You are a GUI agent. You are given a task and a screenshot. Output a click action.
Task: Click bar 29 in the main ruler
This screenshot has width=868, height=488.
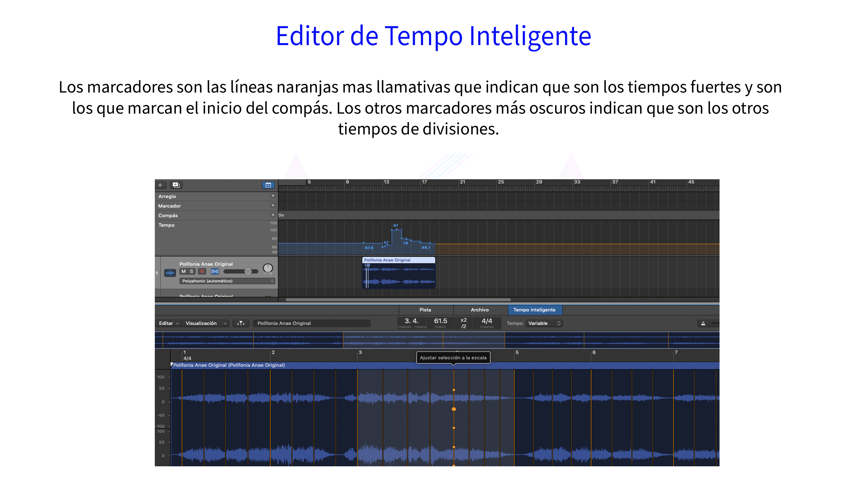pyautogui.click(x=539, y=182)
